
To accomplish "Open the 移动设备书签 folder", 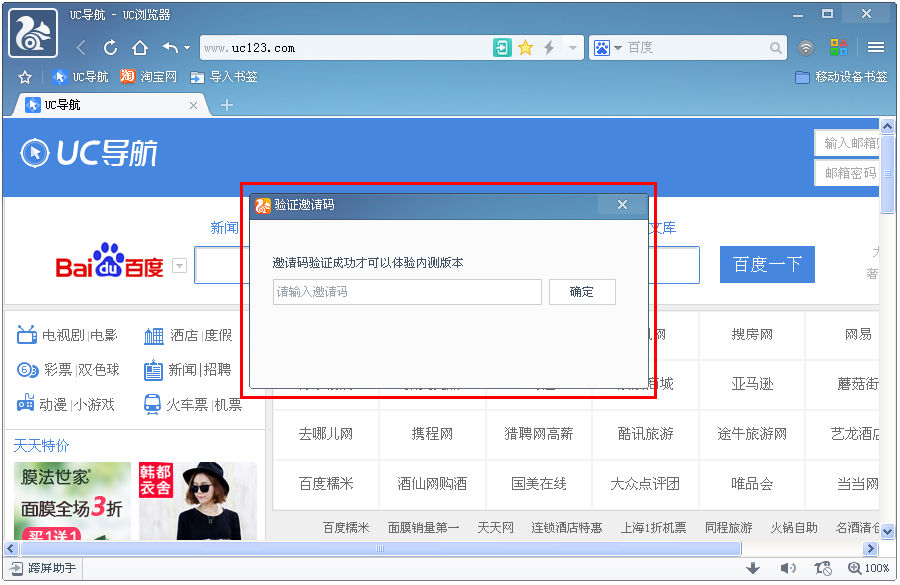I will (x=841, y=77).
